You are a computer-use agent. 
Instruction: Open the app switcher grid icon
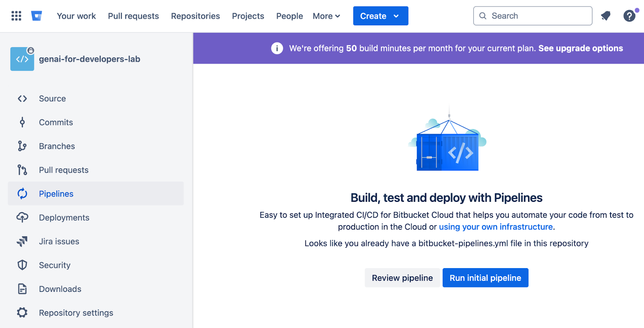point(16,16)
